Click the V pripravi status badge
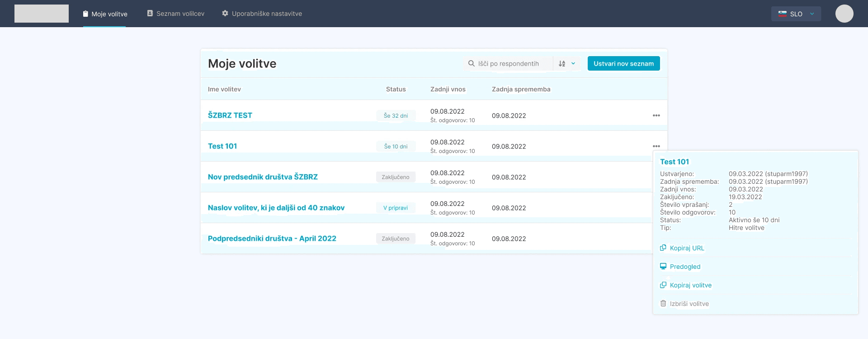Viewport: 868px width, 339px height. click(396, 208)
